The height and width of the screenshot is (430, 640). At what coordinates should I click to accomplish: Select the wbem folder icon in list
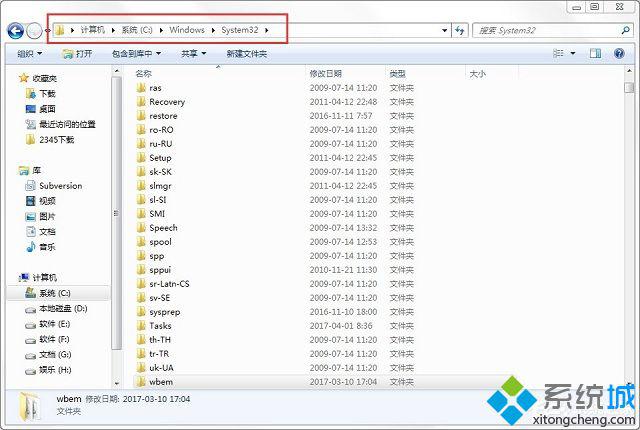[141, 382]
